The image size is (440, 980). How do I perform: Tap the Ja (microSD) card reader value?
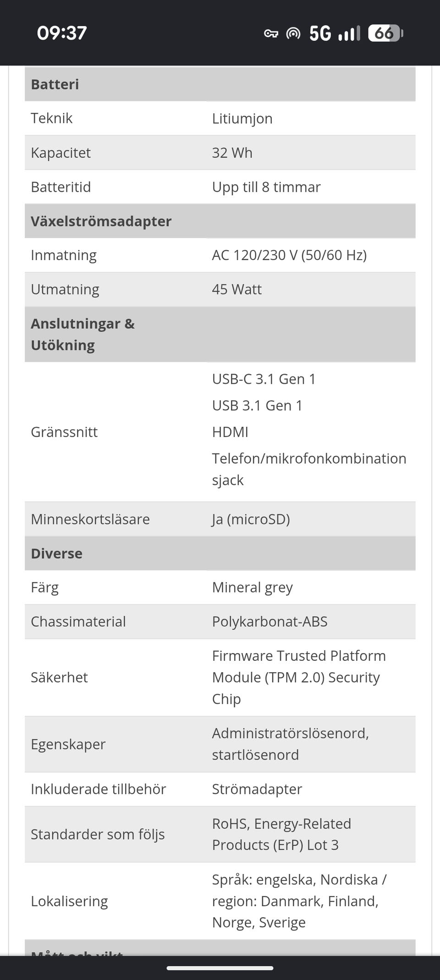[251, 519]
